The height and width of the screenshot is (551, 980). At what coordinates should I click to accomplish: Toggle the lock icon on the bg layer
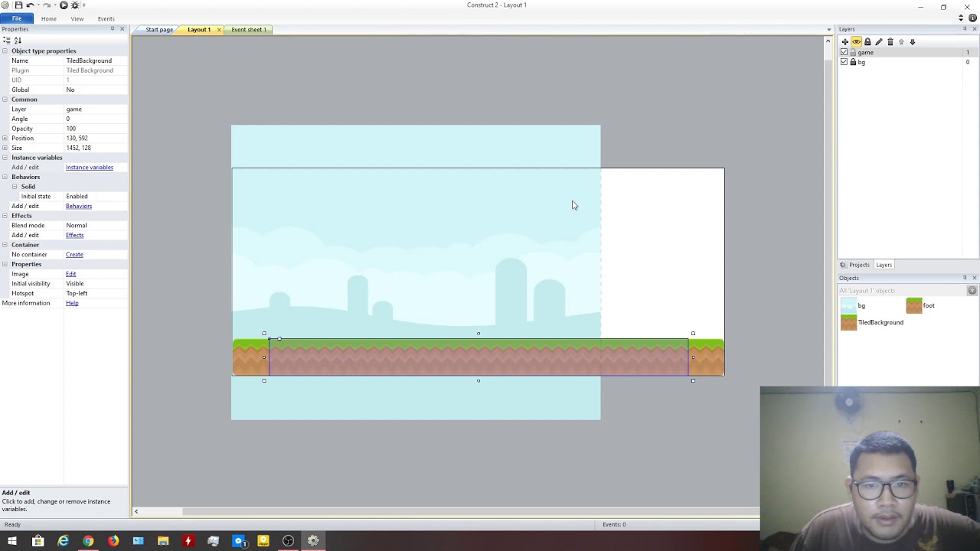tap(853, 62)
